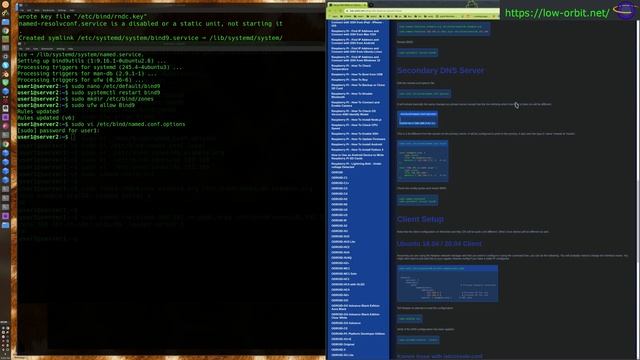Open 'Raspberry Pi - How To Install Node.js' link
The image size is (640, 360).
[356, 120]
